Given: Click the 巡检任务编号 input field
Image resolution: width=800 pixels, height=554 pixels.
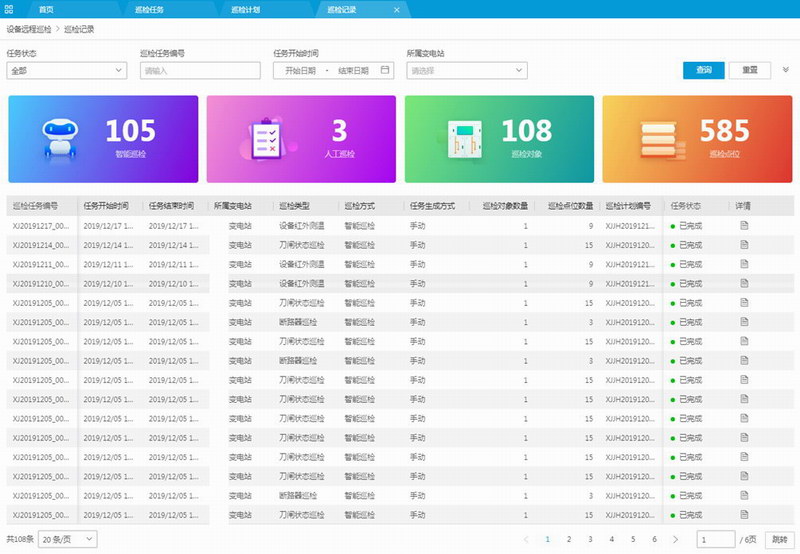Looking at the screenshot, I should pyautogui.click(x=200, y=71).
